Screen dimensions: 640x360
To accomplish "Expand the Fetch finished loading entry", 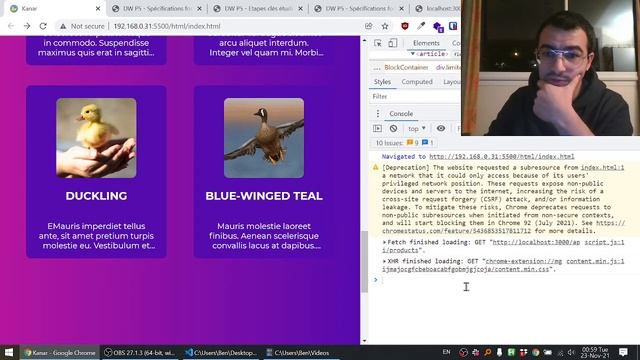I will [x=384, y=242].
